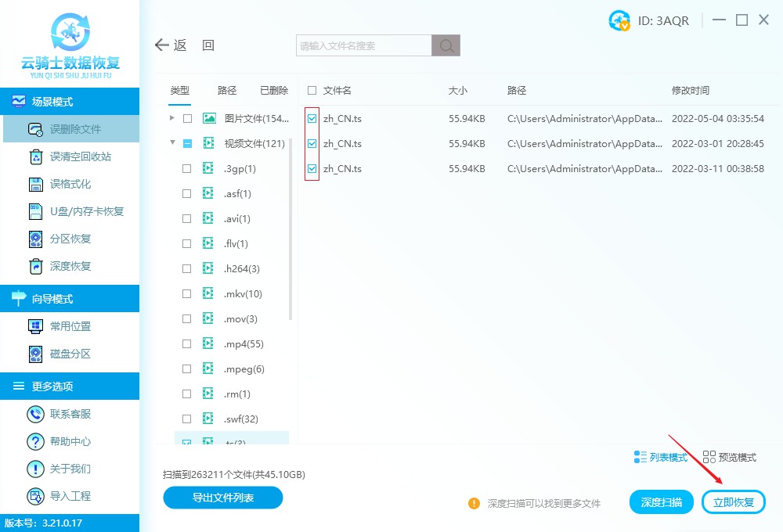783x532 pixels.
Task: Click the 视频文件 video category icon
Action: tap(209, 143)
